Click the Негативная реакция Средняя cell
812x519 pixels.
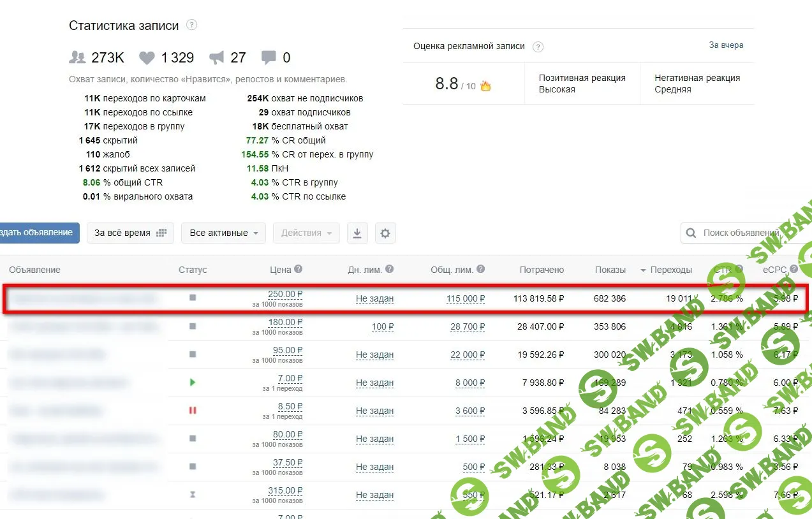pyautogui.click(x=697, y=84)
